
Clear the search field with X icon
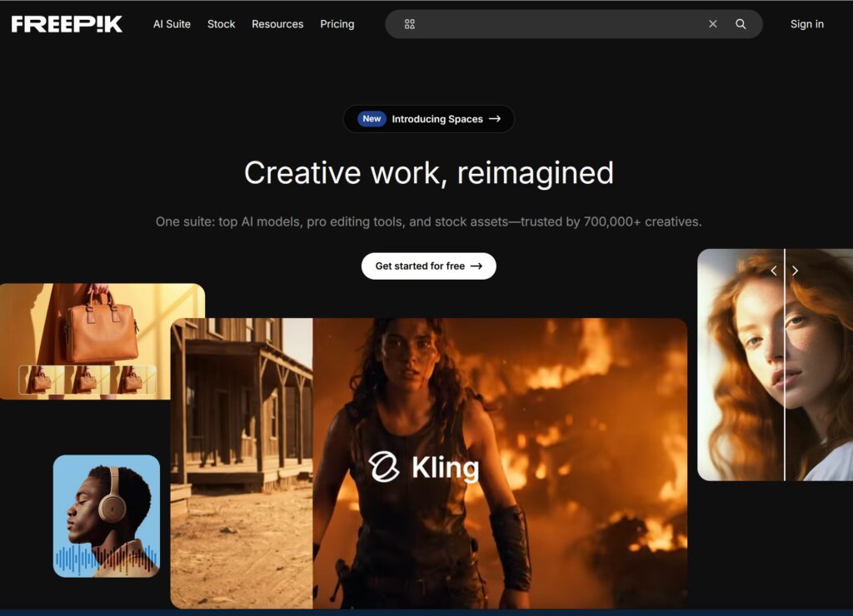point(712,24)
